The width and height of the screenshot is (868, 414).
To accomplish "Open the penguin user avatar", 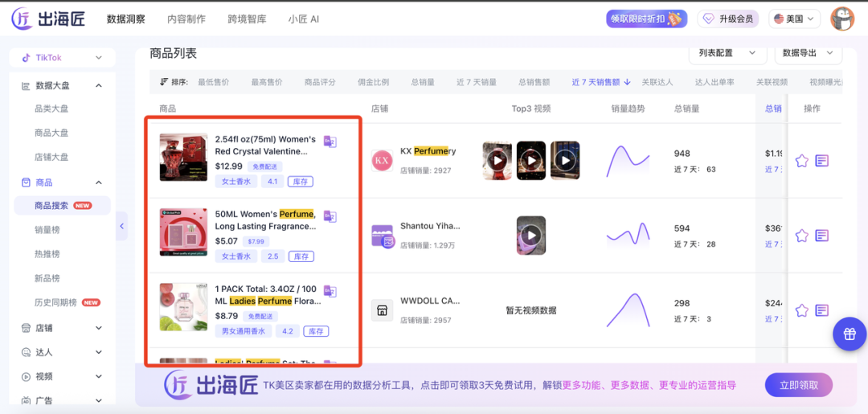I will pyautogui.click(x=842, y=18).
